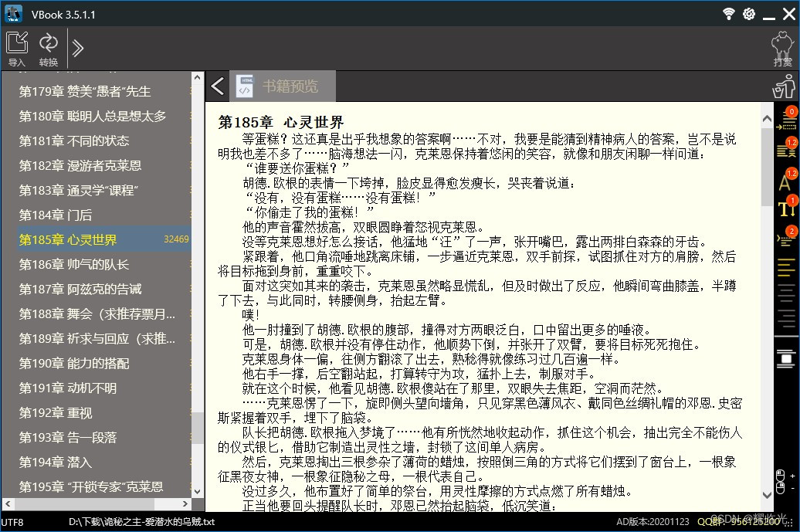Go back with the left arrow

217,86
